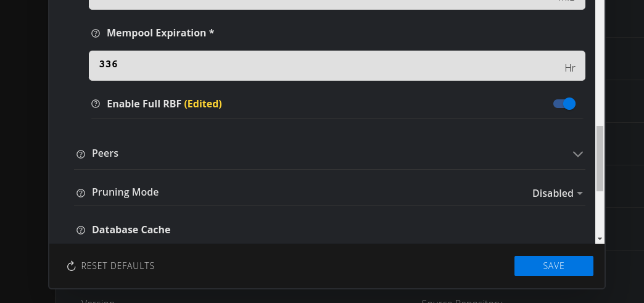Expand the Database Cache section
The width and height of the screenshot is (644, 303).
coord(131,230)
